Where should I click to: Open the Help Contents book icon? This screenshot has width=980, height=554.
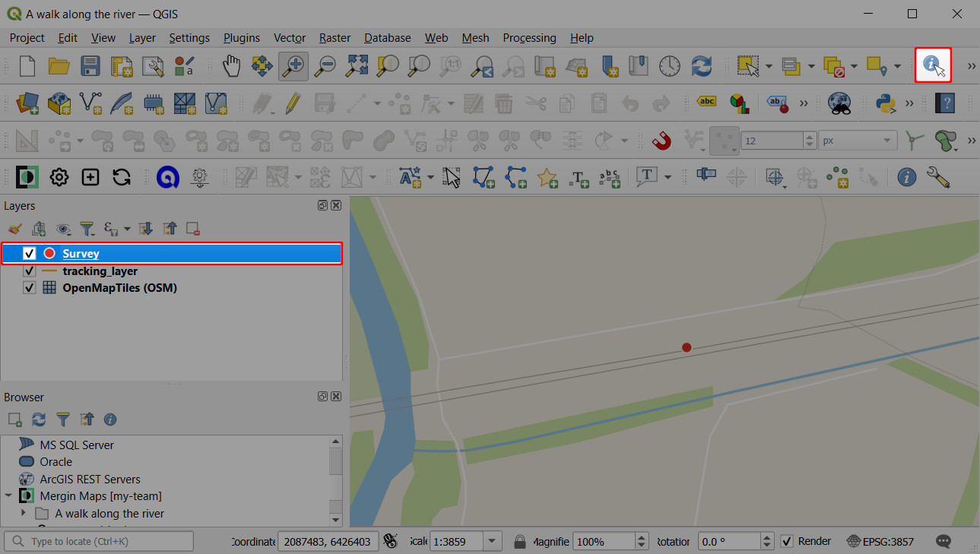944,103
